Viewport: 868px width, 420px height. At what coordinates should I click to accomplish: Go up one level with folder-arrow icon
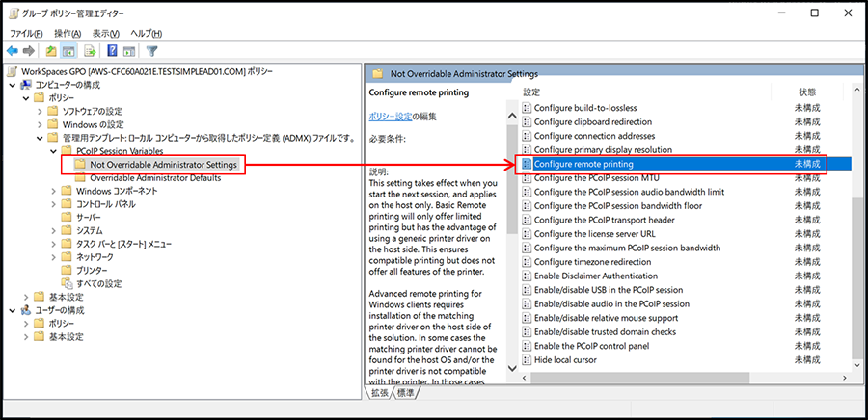pos(51,51)
